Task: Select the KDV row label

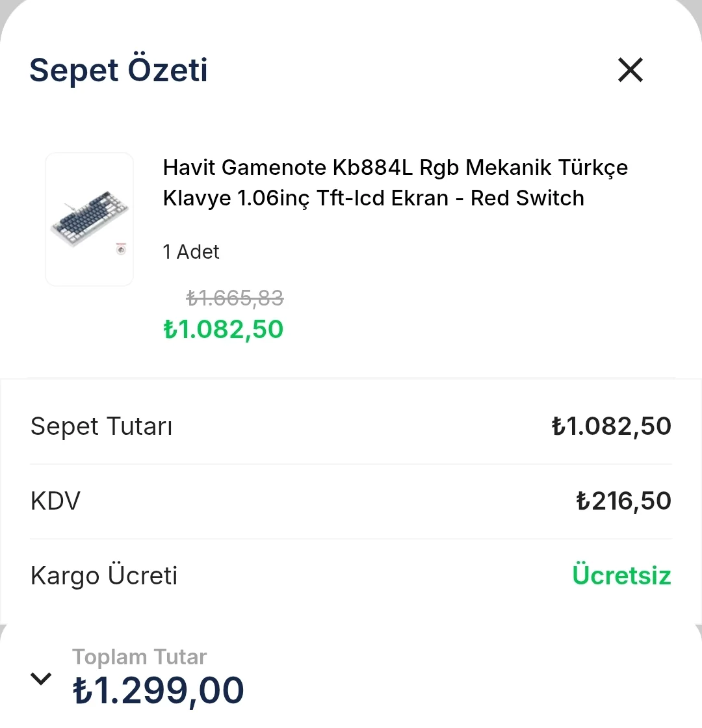Action: click(55, 501)
